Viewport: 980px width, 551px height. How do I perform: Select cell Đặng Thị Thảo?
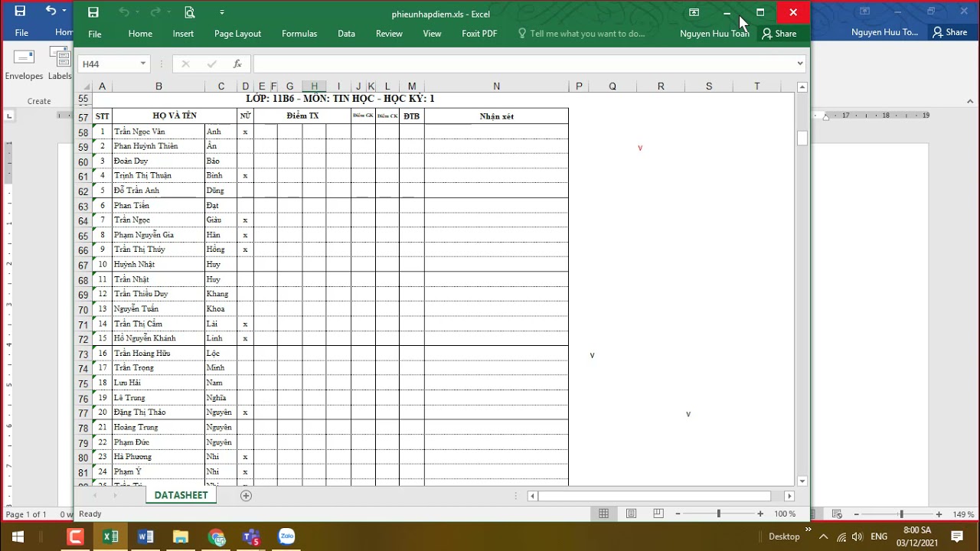pyautogui.click(x=158, y=412)
